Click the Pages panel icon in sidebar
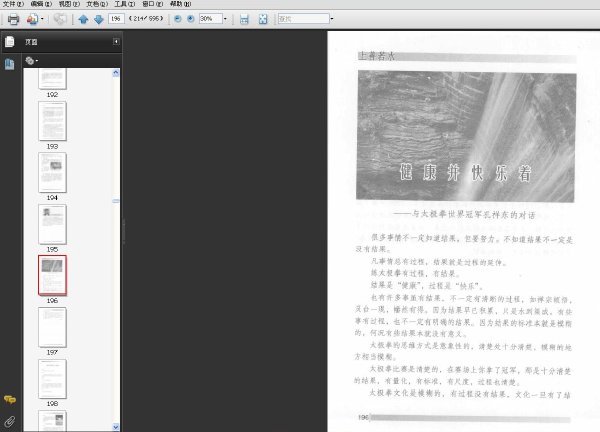Screen dimensions: 600x432 tap(10, 41)
